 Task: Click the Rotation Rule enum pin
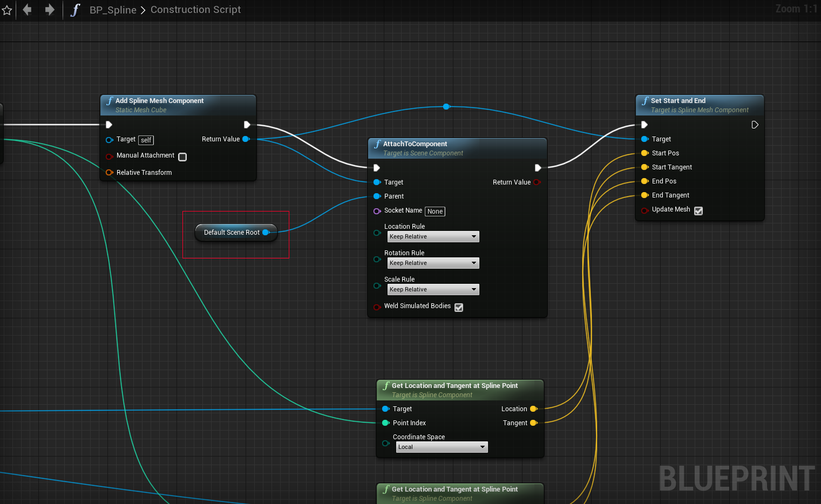pyautogui.click(x=377, y=260)
